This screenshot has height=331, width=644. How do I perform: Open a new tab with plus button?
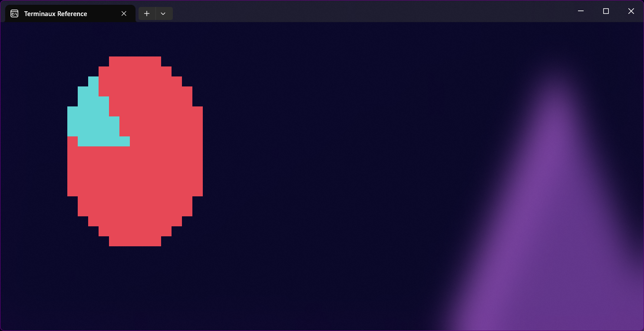tap(147, 13)
